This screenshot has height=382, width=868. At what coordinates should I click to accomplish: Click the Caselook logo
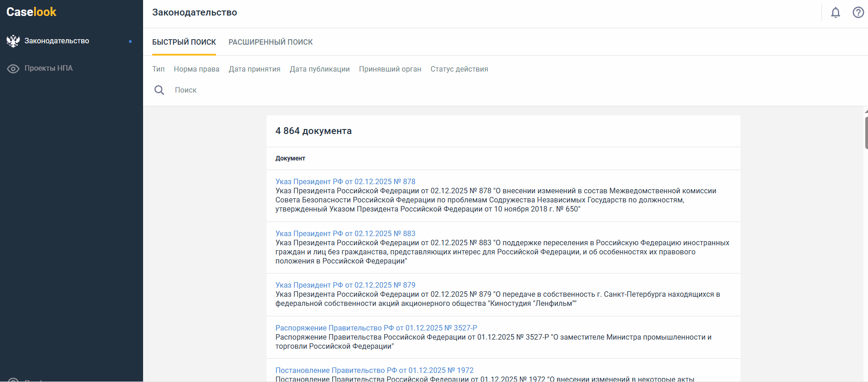click(x=31, y=12)
